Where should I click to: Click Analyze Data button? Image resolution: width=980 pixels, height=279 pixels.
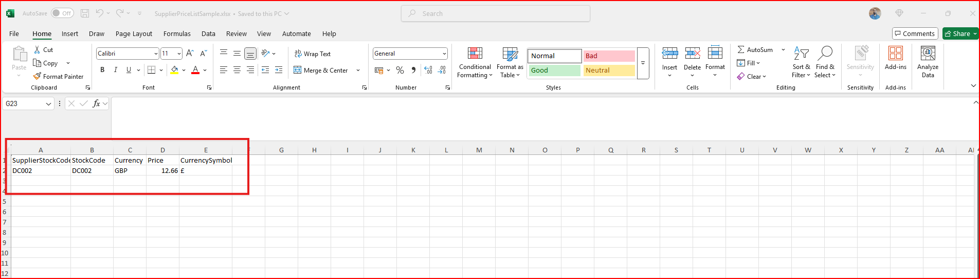[928, 62]
